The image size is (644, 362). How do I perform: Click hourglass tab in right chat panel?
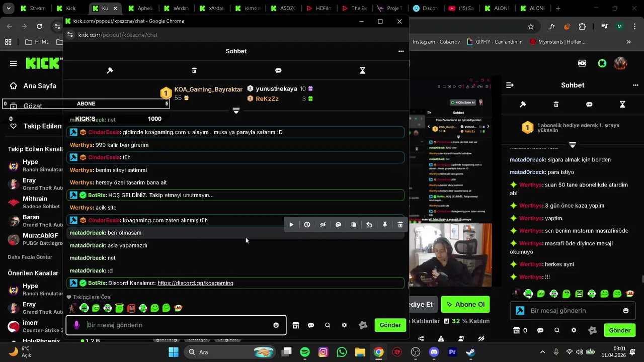coord(622,105)
